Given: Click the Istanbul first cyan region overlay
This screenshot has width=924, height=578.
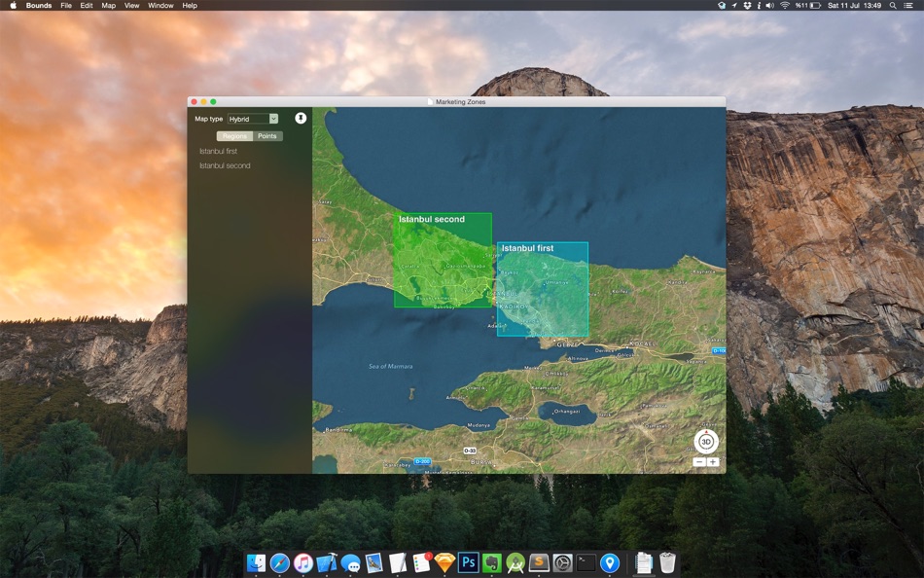Looking at the screenshot, I should [543, 290].
